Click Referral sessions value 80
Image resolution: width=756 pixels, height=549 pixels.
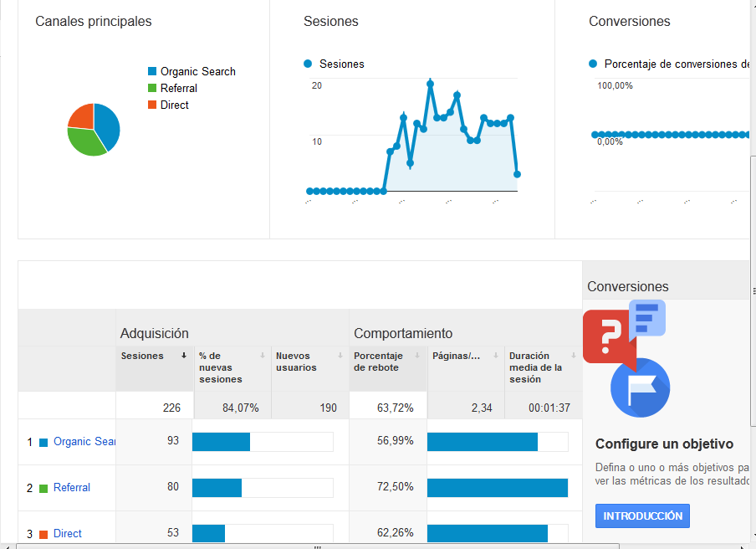[x=173, y=487]
